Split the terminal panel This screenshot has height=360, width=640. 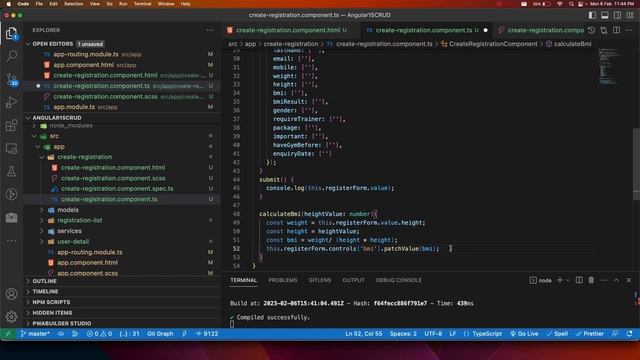579,280
